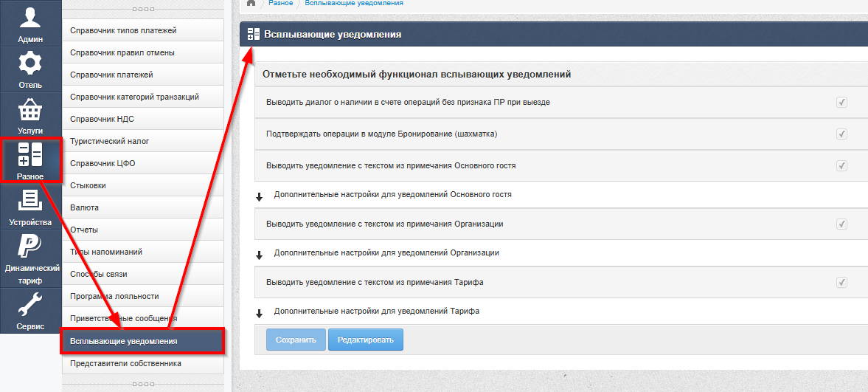Open the Устройства printer icon
The width and height of the screenshot is (868, 392).
pyautogui.click(x=30, y=201)
